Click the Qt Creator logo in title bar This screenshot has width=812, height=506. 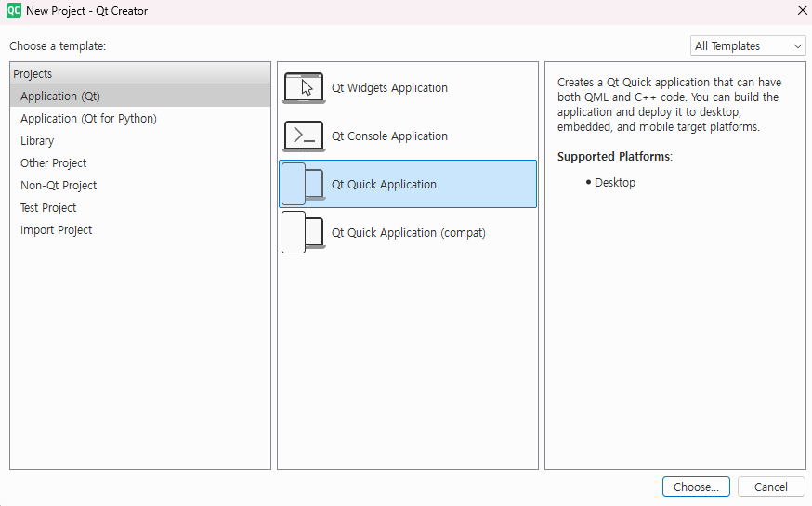pos(14,11)
